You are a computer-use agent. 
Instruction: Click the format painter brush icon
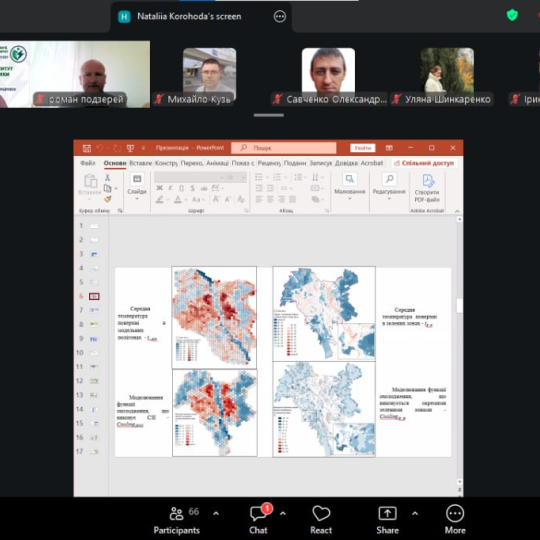click(x=107, y=199)
